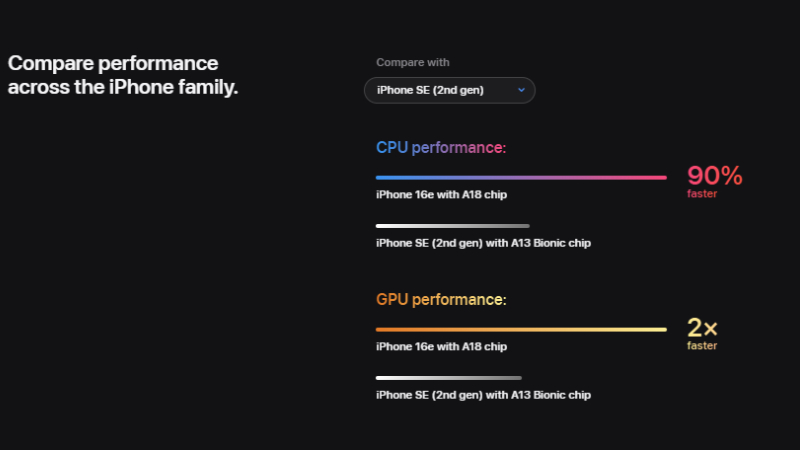The image size is (800, 450).
Task: Click the A13 Bionic chip label under GPU
Action: pos(483,395)
